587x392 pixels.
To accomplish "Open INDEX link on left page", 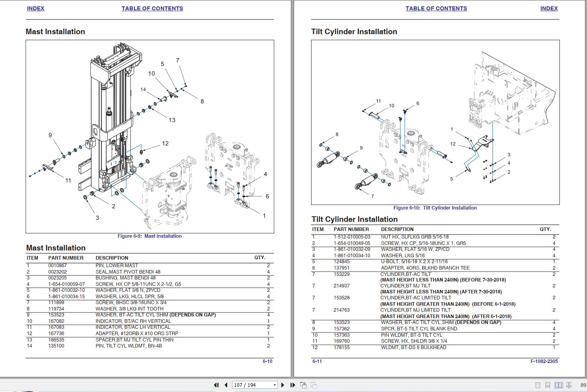I will coord(35,8).
